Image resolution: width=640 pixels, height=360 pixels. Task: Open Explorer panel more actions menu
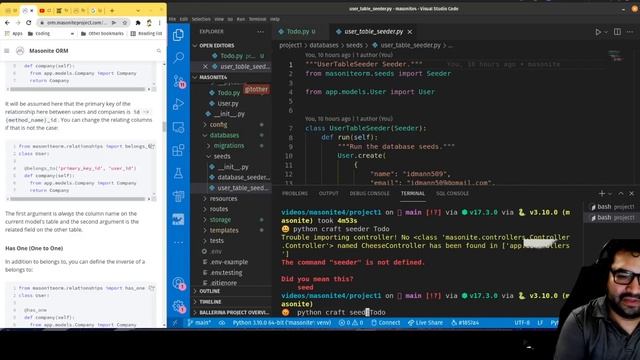(x=260, y=31)
